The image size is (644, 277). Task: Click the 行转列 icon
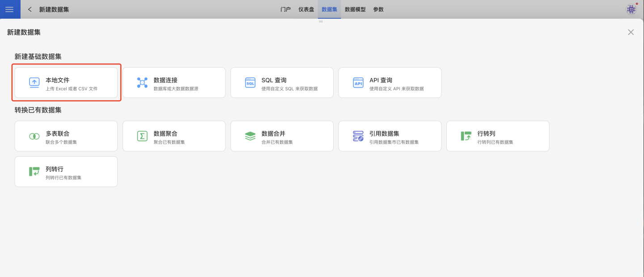click(x=466, y=136)
